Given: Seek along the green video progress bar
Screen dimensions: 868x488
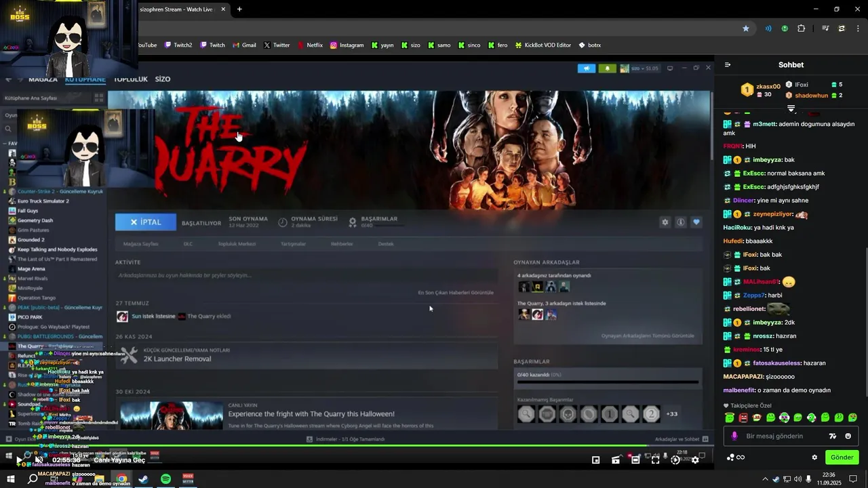Looking at the screenshot, I should point(357,445).
